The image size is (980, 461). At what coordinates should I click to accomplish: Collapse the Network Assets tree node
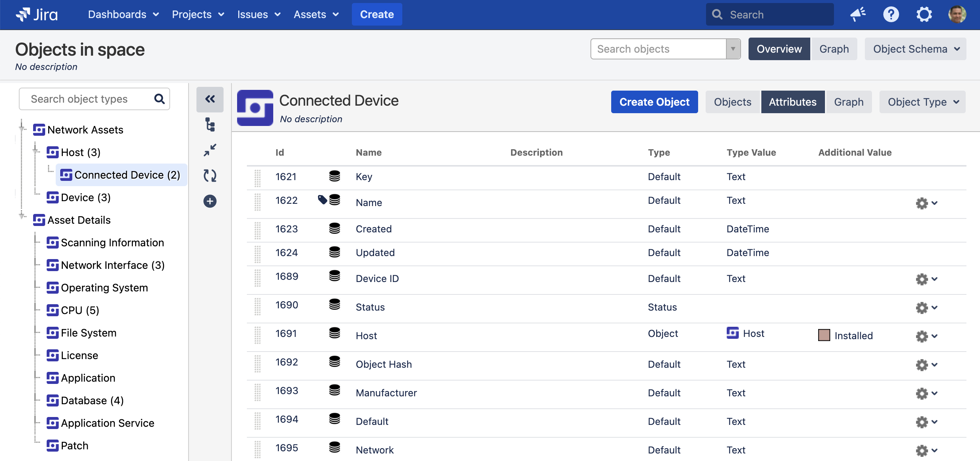(x=22, y=129)
